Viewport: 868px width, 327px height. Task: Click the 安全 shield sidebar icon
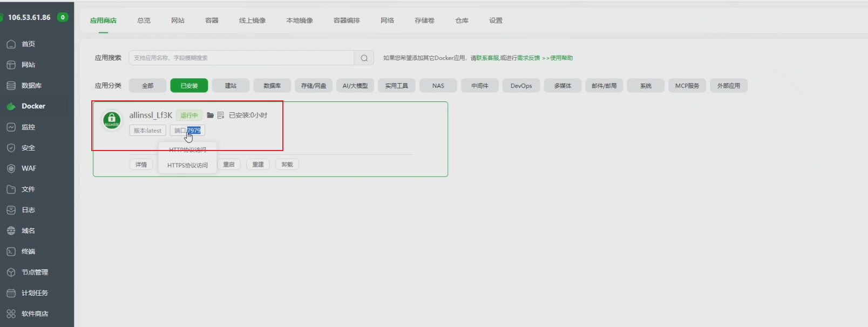(x=11, y=148)
